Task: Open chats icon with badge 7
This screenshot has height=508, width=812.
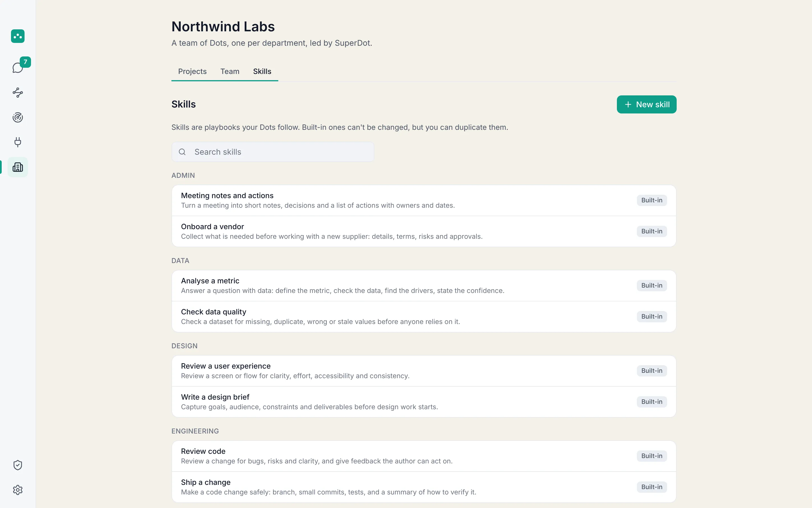Action: coord(18,67)
